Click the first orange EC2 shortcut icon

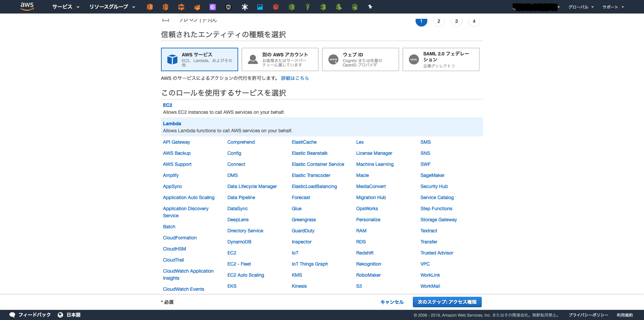point(150,7)
